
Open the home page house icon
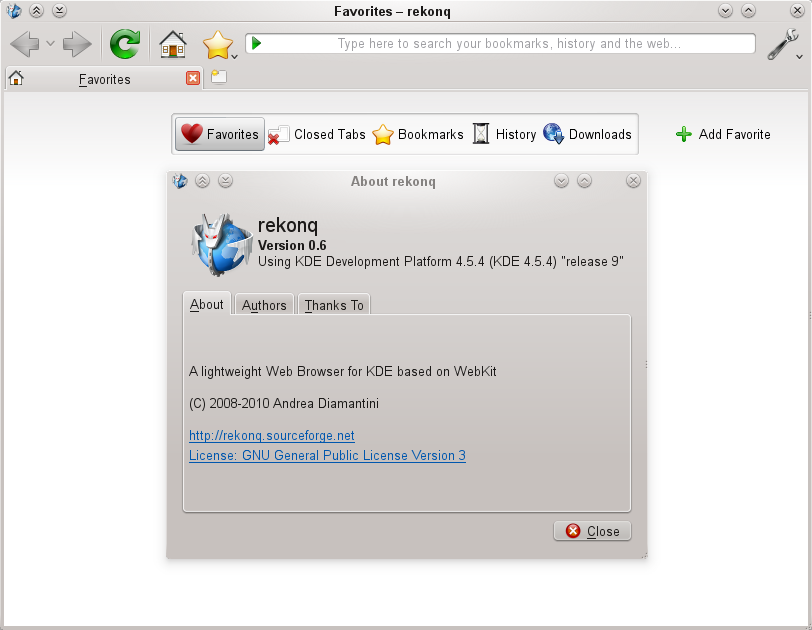[x=172, y=44]
